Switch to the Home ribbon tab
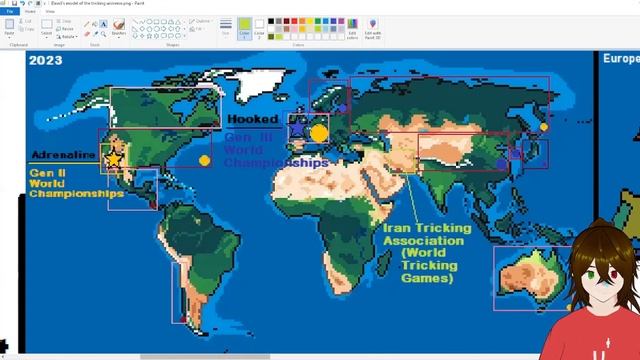This screenshot has width=640, height=360. (x=30, y=11)
